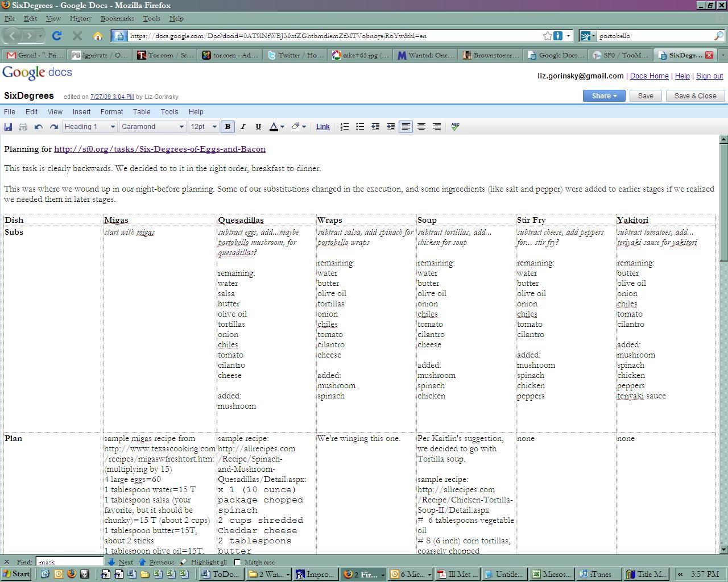The height and width of the screenshot is (582, 728).
Task: Open the Garamond font dropdown
Action: [152, 127]
